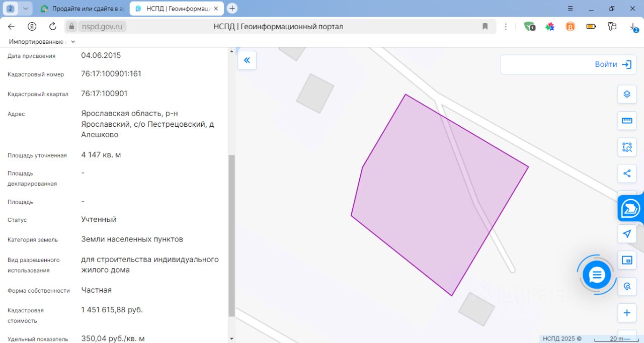644x343 pixels.
Task: Expand the tab list dropdown arrow
Action: tap(25, 9)
